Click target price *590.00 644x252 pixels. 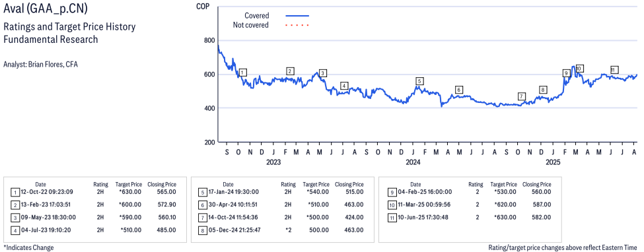tap(130, 217)
